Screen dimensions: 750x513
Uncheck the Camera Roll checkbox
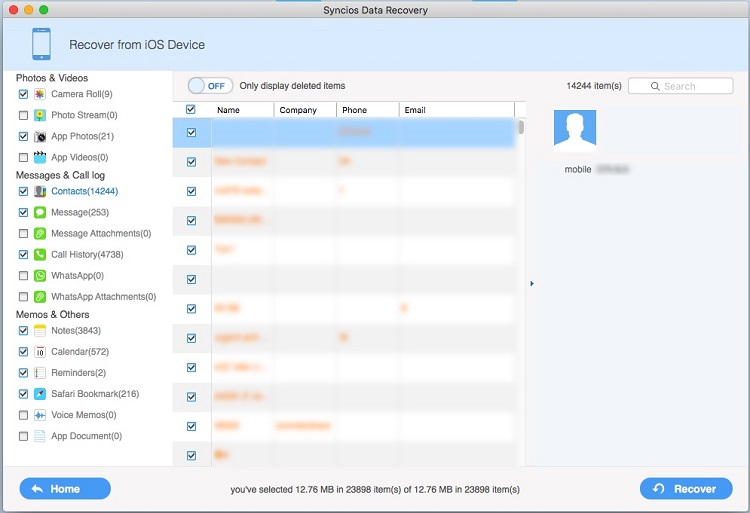(x=23, y=94)
